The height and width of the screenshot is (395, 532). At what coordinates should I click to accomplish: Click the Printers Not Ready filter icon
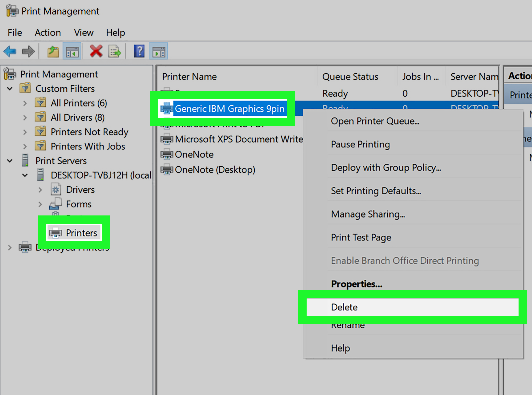click(40, 131)
